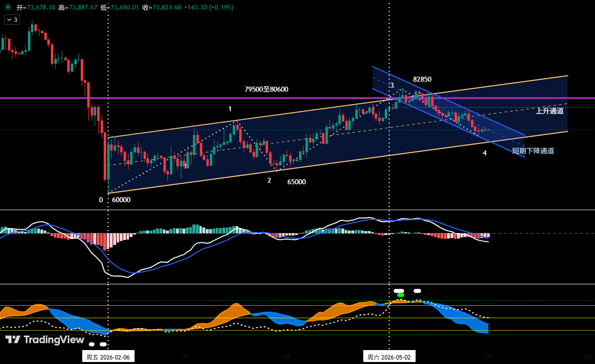
Task: Click the 60000 low annotation
Action: coord(121,200)
